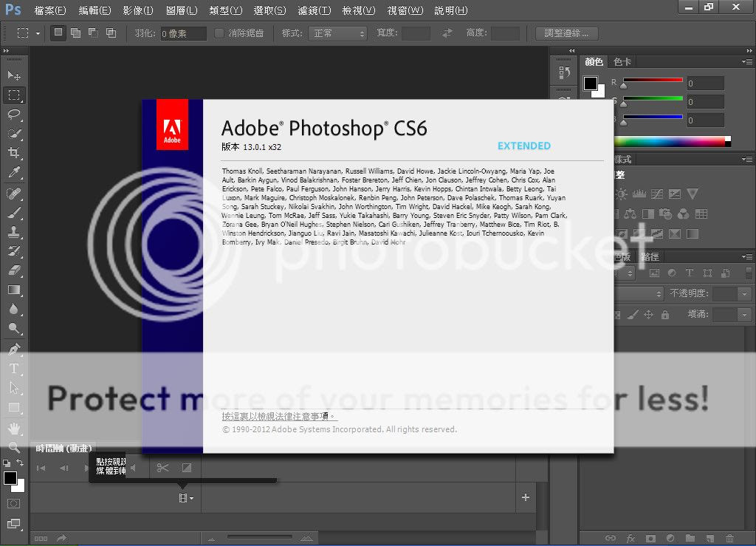The height and width of the screenshot is (546, 756).
Task: Choose Subtract from Selection mode
Action: coord(94,33)
